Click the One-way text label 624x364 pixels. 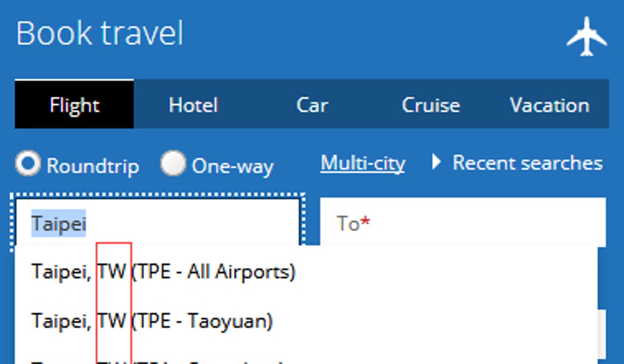[233, 166]
